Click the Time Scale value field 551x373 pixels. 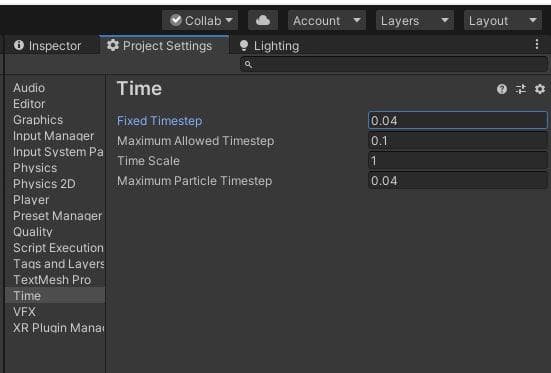pos(458,161)
